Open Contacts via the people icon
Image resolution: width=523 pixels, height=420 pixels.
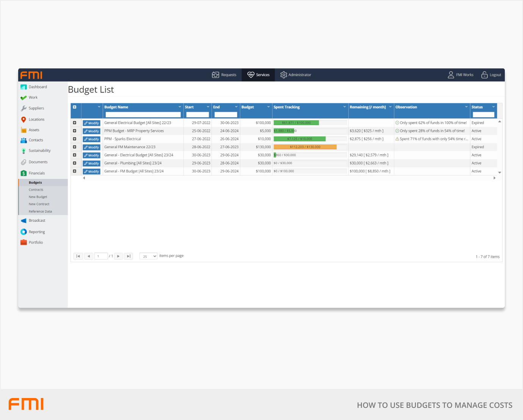(23, 140)
